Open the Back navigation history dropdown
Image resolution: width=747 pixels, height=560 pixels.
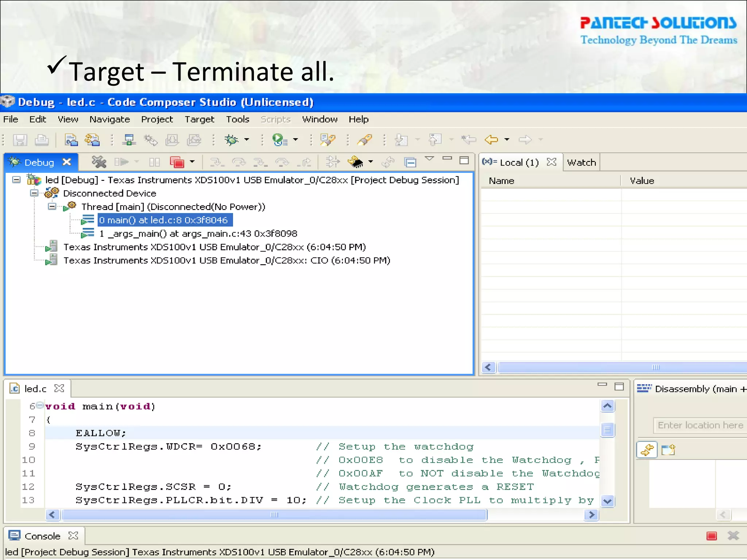(507, 140)
